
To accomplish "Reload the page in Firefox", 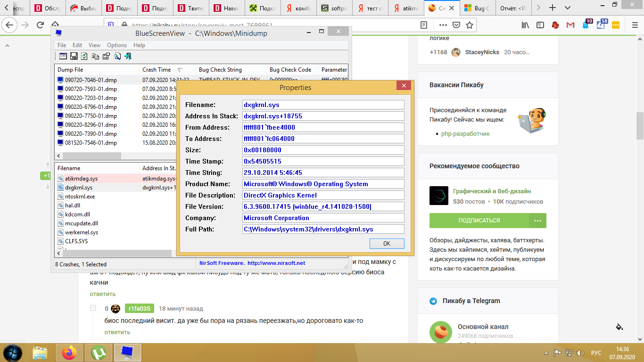I will (40, 25).
